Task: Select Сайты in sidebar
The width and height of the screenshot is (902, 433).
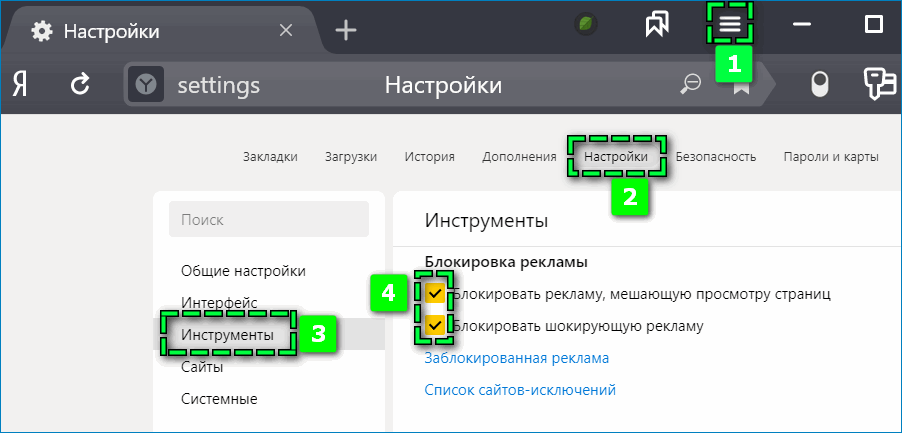Action: coord(202,367)
